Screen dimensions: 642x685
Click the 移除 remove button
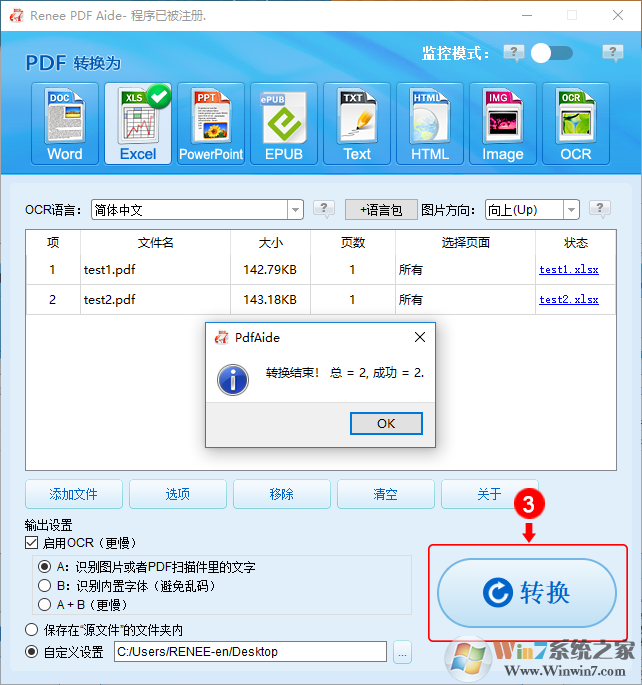point(282,494)
